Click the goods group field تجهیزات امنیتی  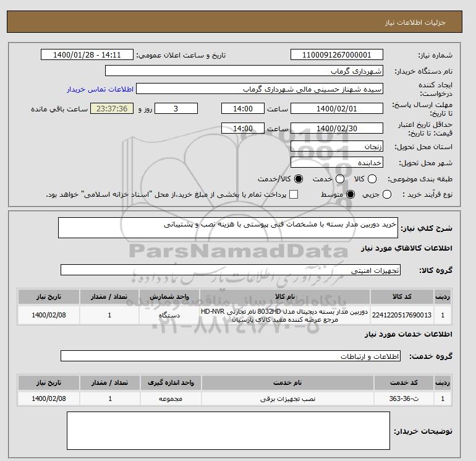pyautogui.click(x=231, y=270)
